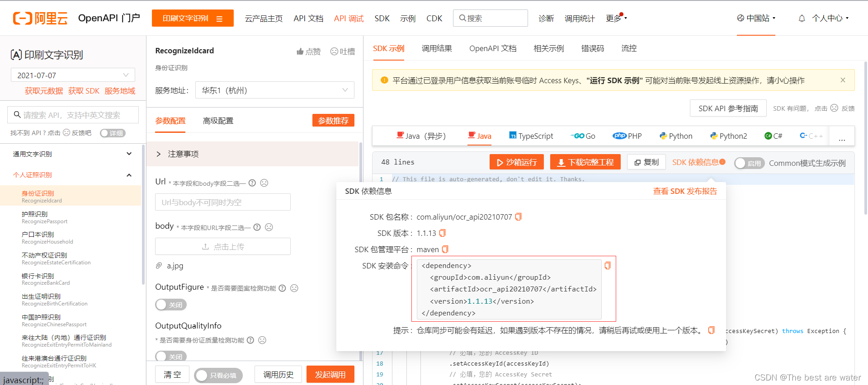Copy the SDK package name
Viewport: 868px width, 385px height.
(x=519, y=217)
